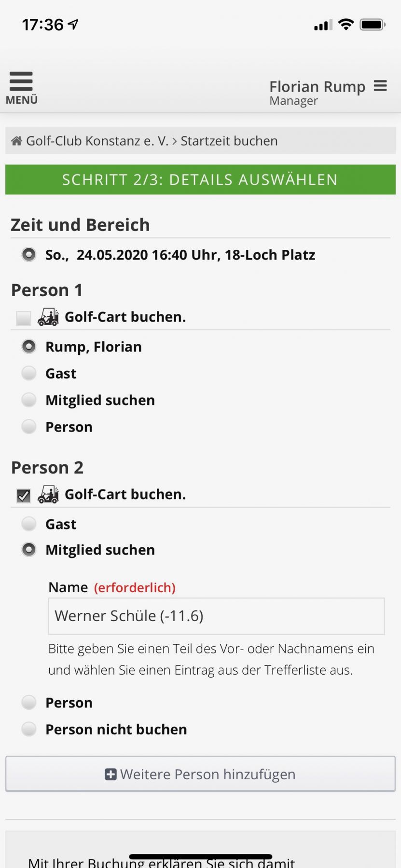The height and width of the screenshot is (868, 401).
Task: Enable Golf-Cart checkbox for Person 1
Action: click(x=23, y=318)
